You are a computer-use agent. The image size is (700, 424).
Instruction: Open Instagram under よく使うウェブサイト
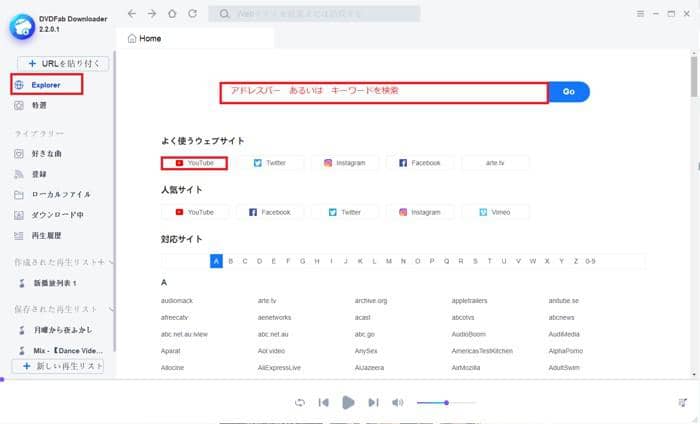click(345, 163)
